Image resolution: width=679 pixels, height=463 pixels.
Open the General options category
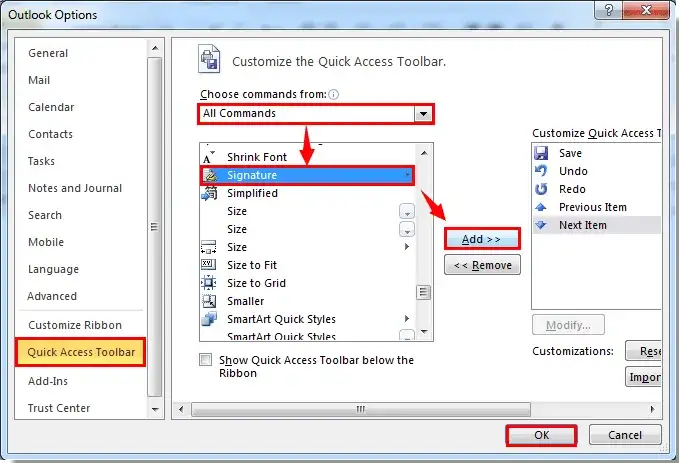click(48, 53)
